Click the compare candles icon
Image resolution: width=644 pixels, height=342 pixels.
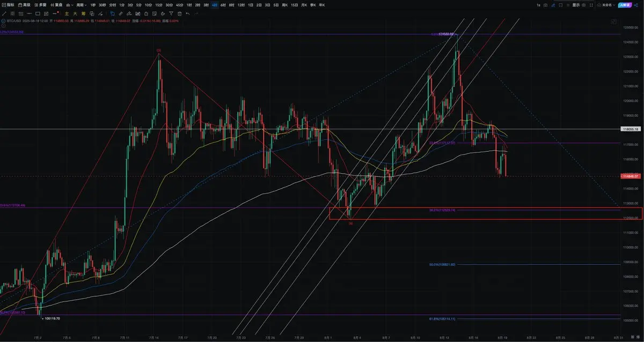point(137,13)
